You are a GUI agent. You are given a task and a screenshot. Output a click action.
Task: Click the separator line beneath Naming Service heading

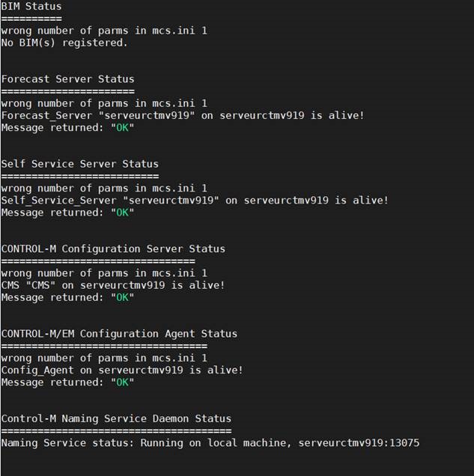(x=116, y=431)
